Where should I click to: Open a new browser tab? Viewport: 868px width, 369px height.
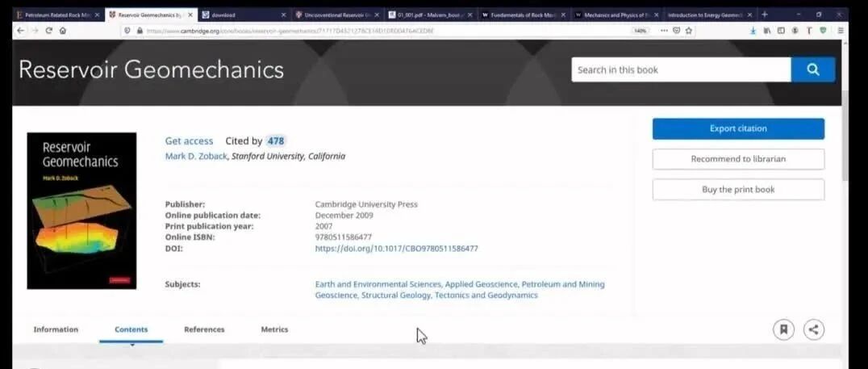(765, 15)
